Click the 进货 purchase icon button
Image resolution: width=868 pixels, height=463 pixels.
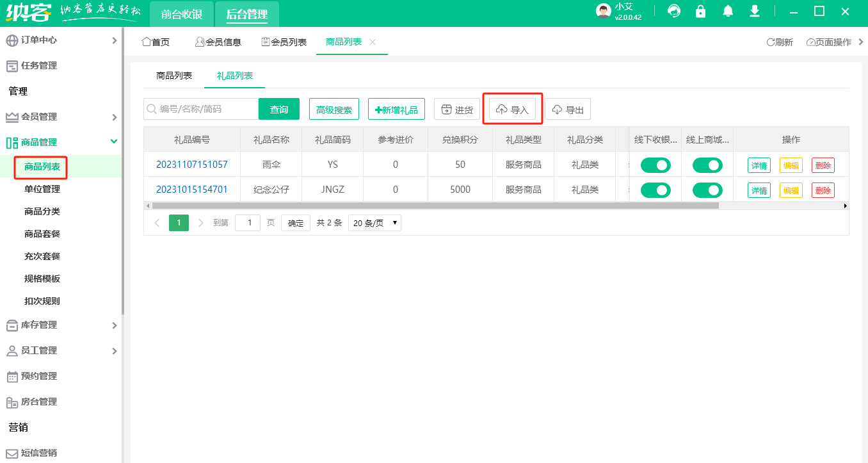coord(457,110)
